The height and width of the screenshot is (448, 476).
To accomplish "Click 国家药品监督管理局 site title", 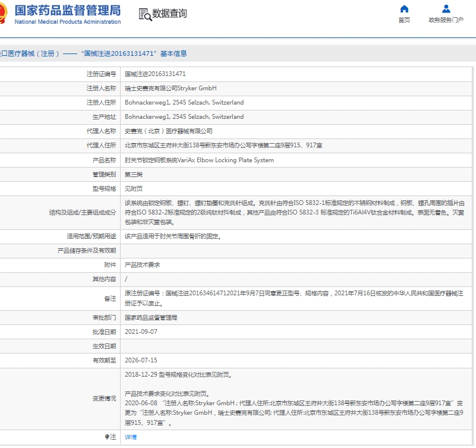I will [x=68, y=10].
